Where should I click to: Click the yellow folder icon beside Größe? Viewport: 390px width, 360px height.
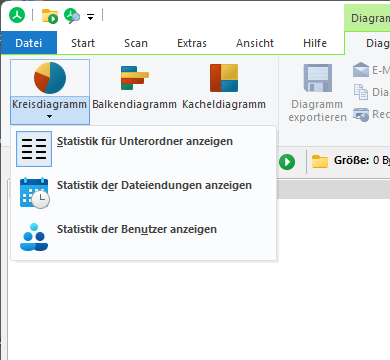coord(320,161)
